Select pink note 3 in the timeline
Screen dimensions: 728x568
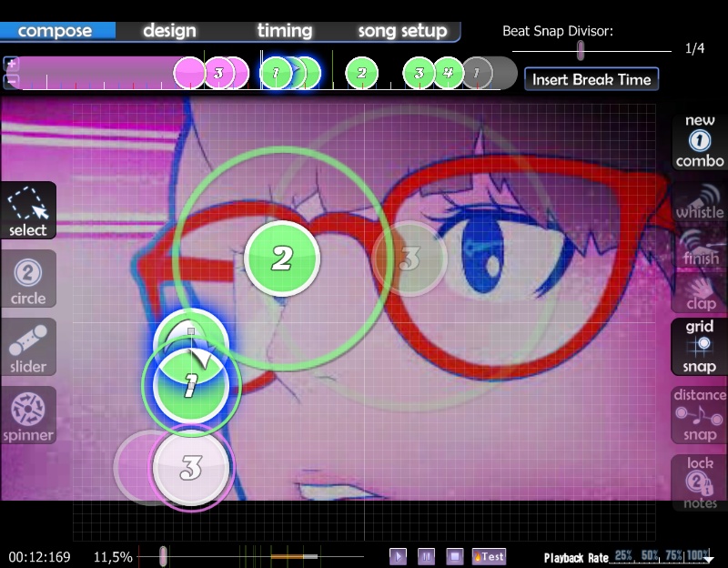tap(218, 73)
